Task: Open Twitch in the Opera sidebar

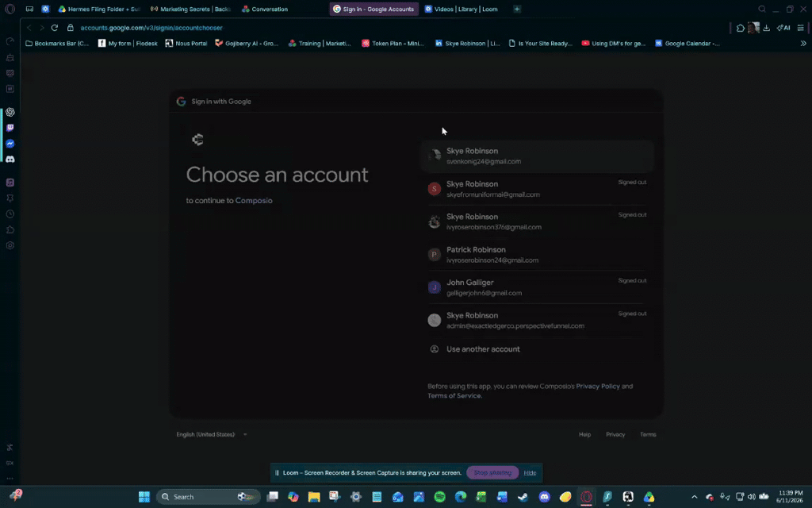Action: point(10,128)
